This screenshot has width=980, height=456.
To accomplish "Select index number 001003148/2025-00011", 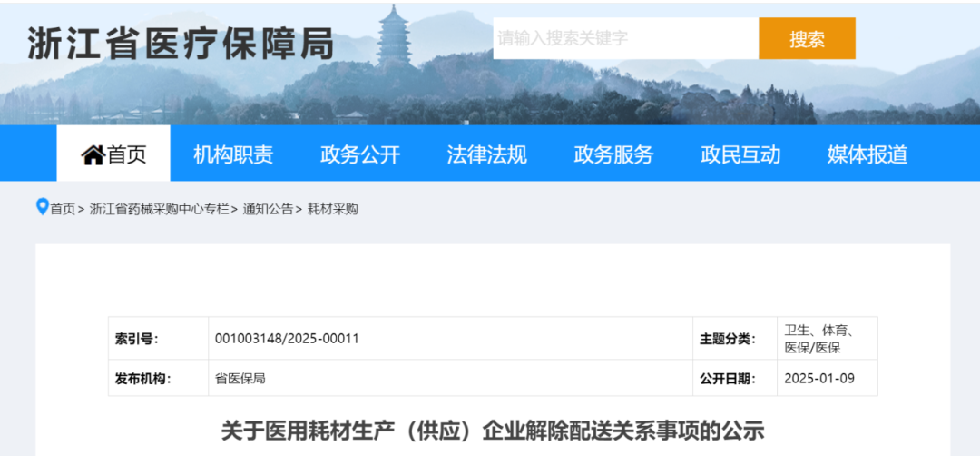I will coord(287,339).
